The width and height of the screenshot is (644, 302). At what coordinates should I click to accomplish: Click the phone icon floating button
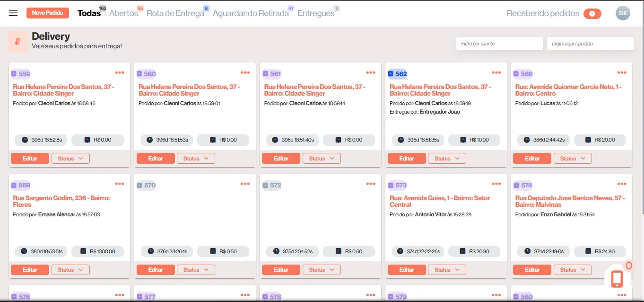[617, 279]
